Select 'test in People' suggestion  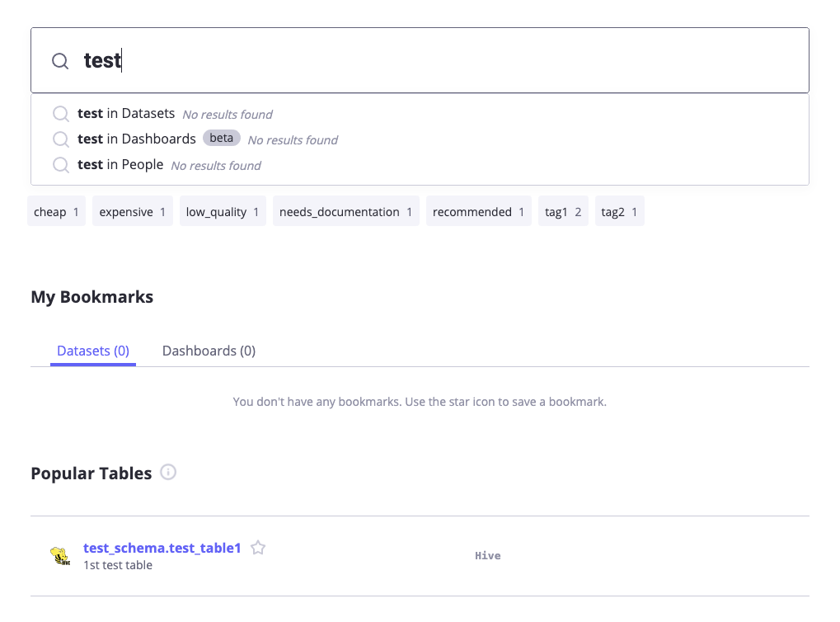tap(420, 165)
